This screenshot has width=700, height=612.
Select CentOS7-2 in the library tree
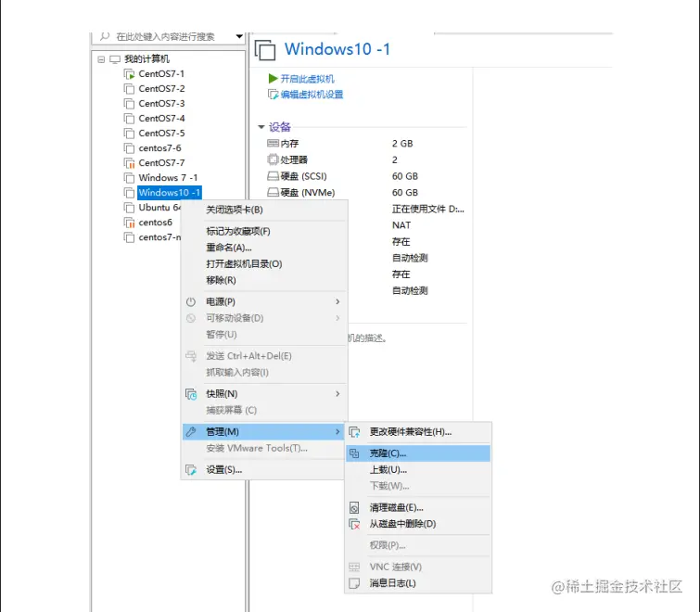[161, 89]
